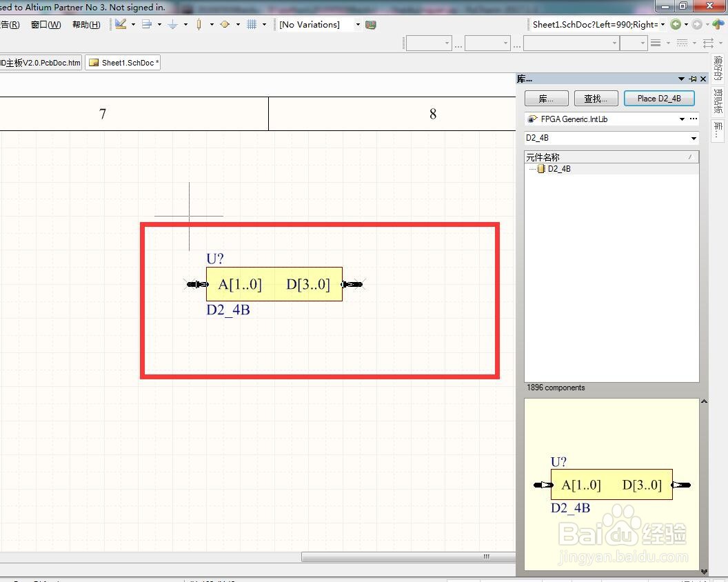Viewport: 728px width, 582px height.
Task: Close the Libraries panel
Action: [x=703, y=79]
